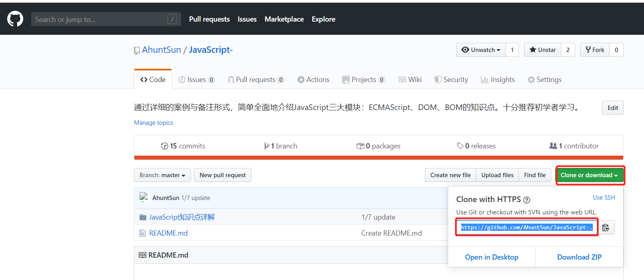Click Create new file

click(x=451, y=175)
